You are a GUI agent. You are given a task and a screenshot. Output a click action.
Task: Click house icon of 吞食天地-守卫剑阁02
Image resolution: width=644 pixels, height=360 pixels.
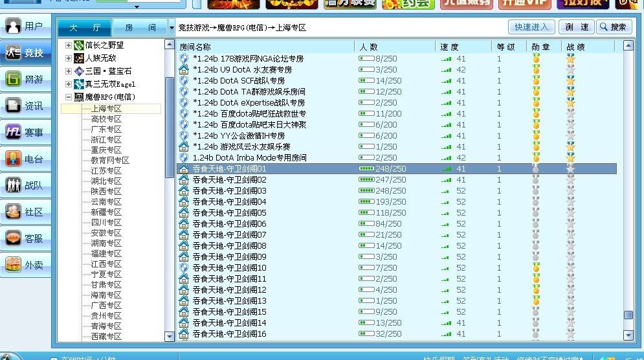point(184,179)
